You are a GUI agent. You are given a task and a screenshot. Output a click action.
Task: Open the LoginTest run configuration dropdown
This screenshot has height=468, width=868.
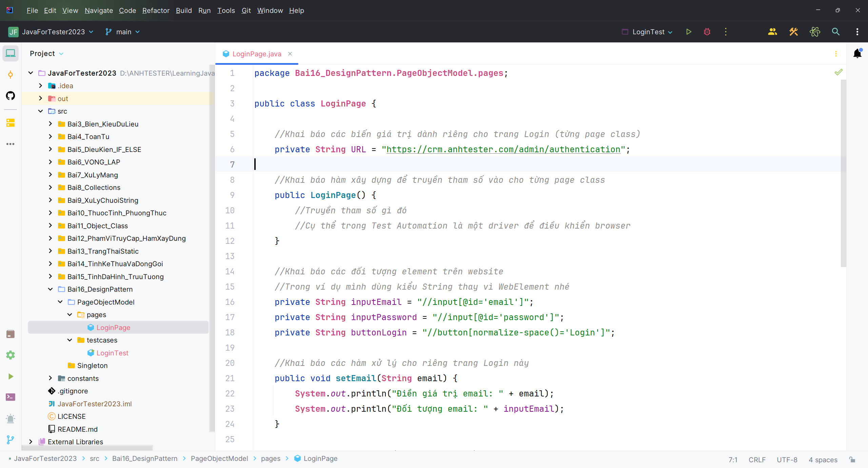pos(648,32)
